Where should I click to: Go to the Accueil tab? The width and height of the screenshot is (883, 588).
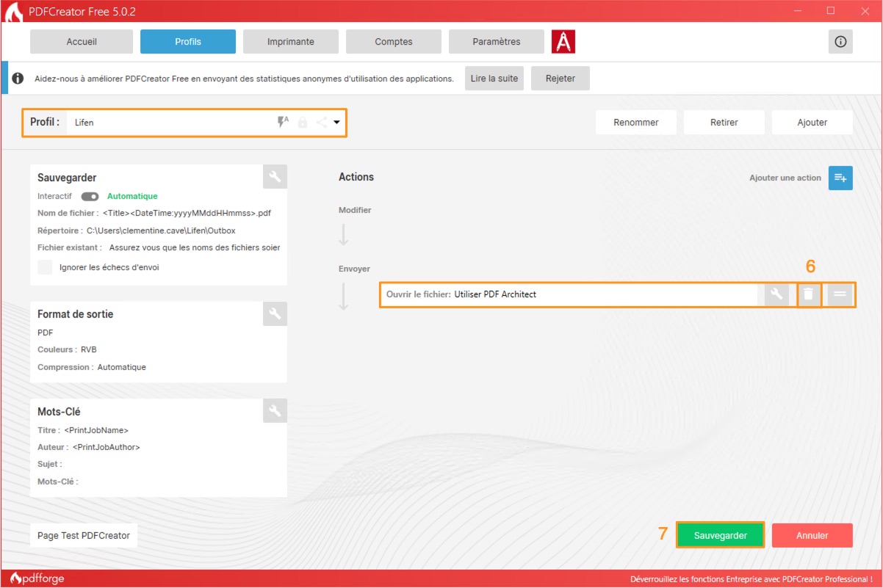82,42
